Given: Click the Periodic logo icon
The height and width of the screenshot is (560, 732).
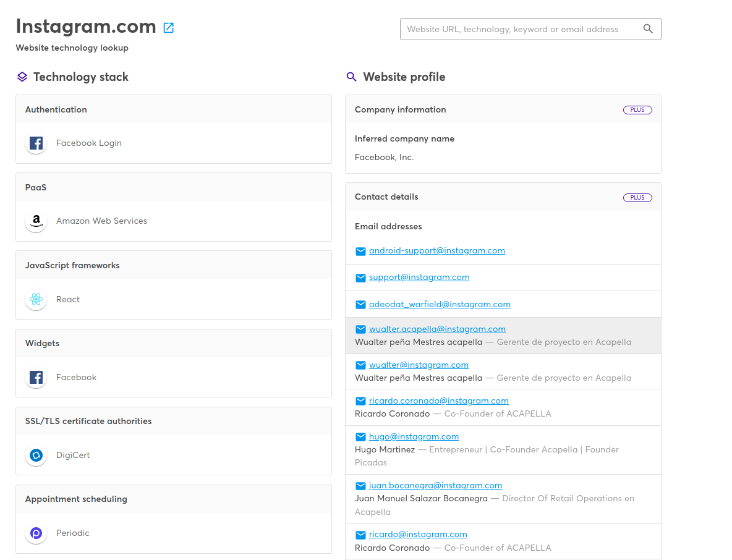Looking at the screenshot, I should 36,533.
